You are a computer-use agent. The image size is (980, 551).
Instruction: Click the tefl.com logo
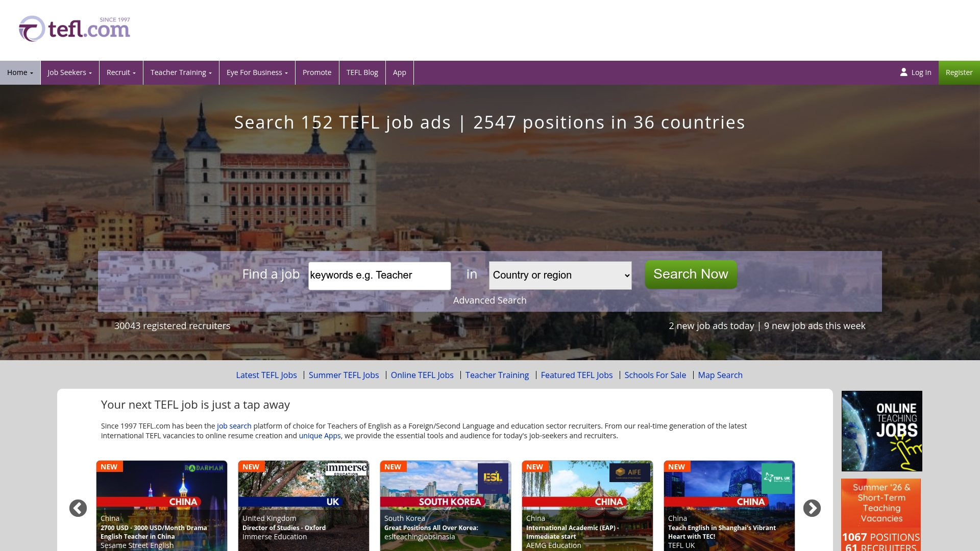point(75,29)
